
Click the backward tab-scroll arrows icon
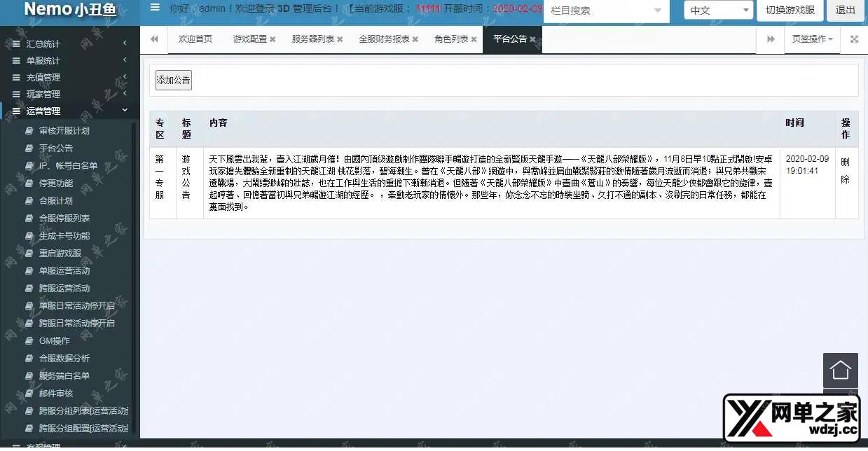154,39
